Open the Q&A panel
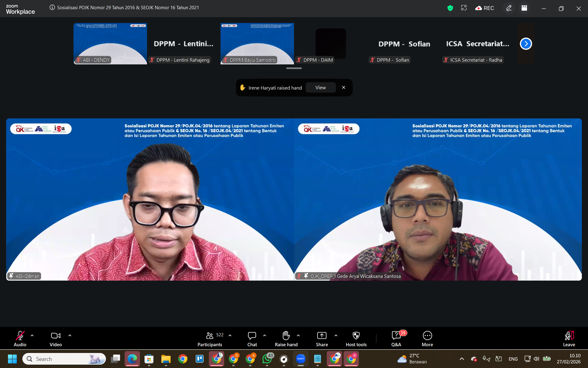 point(396,339)
